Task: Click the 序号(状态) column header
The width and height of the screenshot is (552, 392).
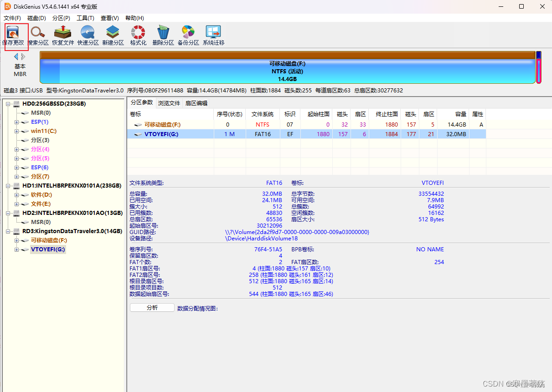Action: pos(230,114)
